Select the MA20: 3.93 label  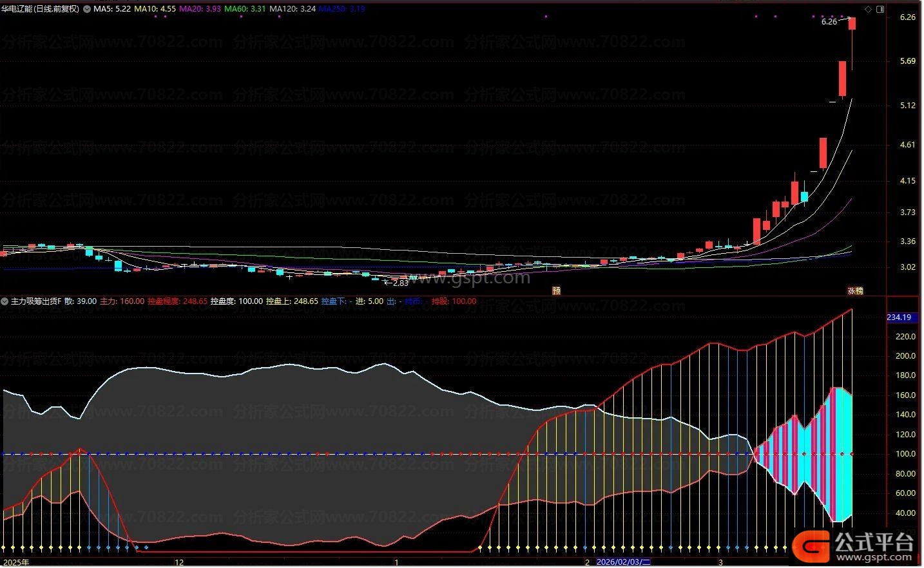[x=200, y=9]
